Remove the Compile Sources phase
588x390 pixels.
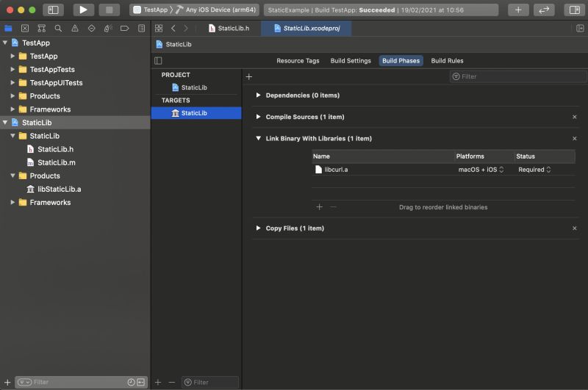[x=575, y=117]
